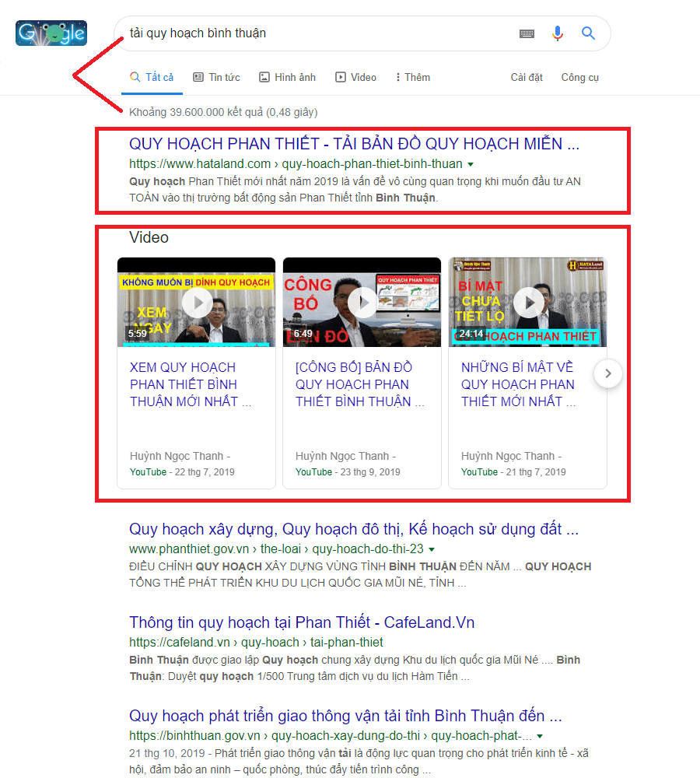This screenshot has width=700, height=778.
Task: Play the 24:14 'BÍ MẬT' video thumbnail
Action: click(x=528, y=302)
